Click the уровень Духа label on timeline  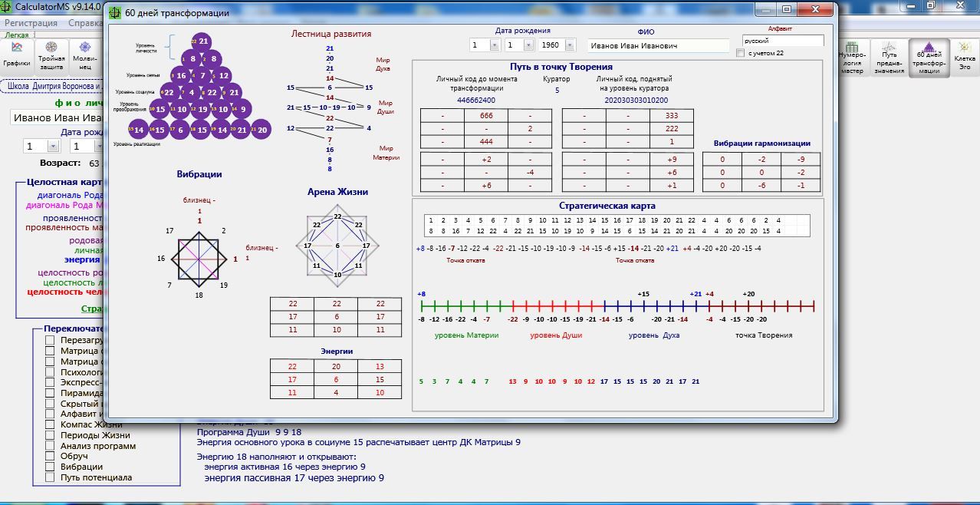(x=654, y=335)
